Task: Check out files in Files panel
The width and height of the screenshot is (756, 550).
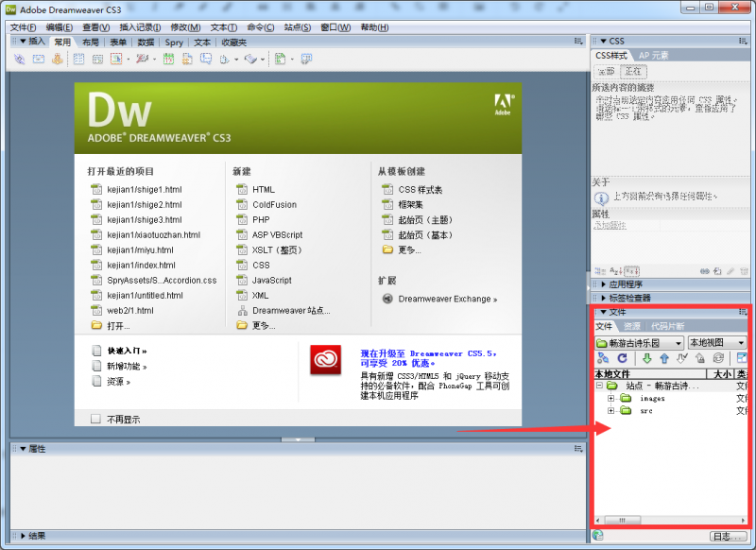Action: point(681,358)
